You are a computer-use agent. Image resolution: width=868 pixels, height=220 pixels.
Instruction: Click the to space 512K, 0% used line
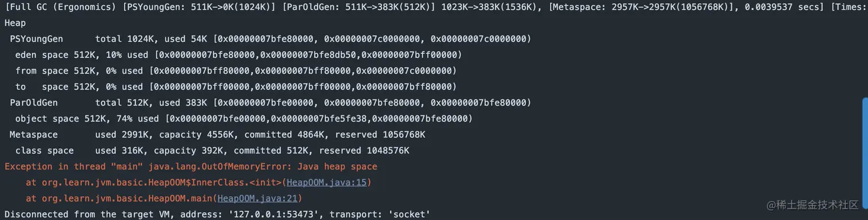(235, 87)
